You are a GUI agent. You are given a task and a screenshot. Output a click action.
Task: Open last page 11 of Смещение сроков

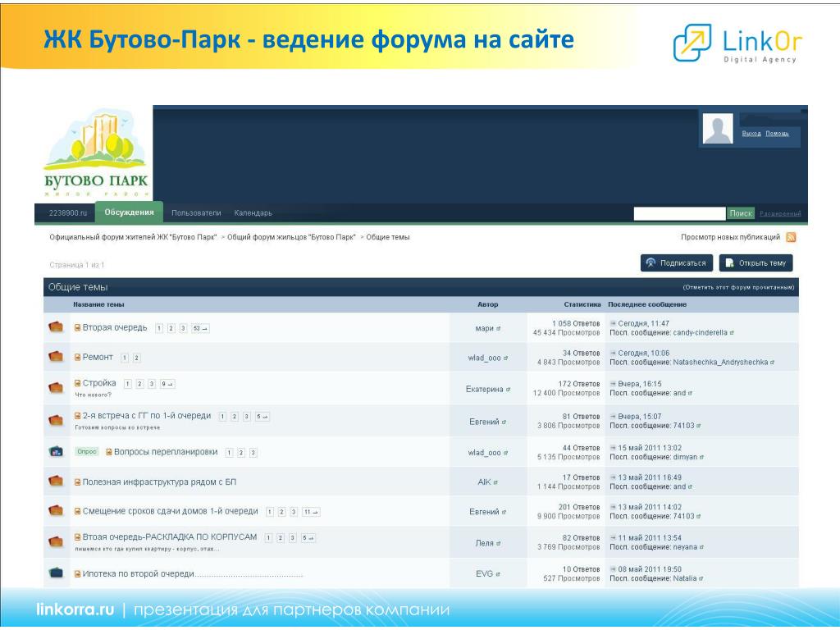(311, 512)
